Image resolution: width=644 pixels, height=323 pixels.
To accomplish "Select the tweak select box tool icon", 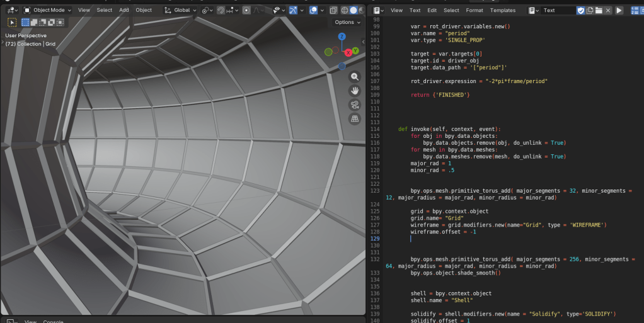I will pyautogui.click(x=12, y=22).
